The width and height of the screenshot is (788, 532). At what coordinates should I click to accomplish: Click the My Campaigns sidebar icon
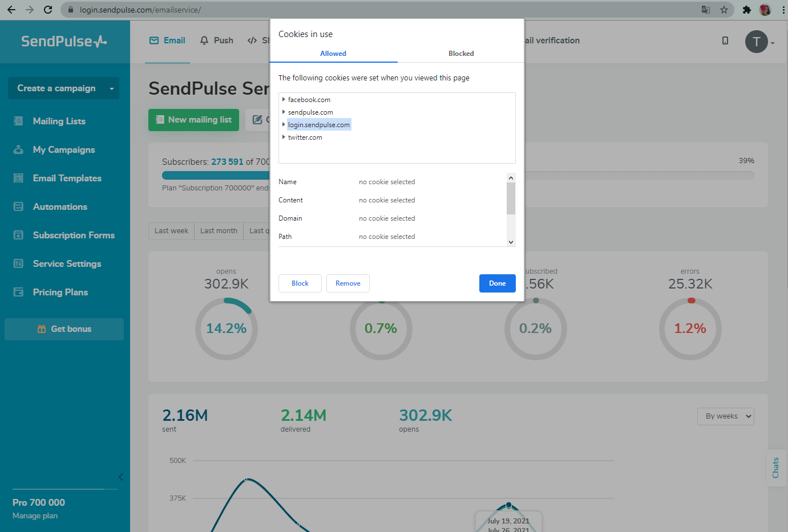pos(18,149)
